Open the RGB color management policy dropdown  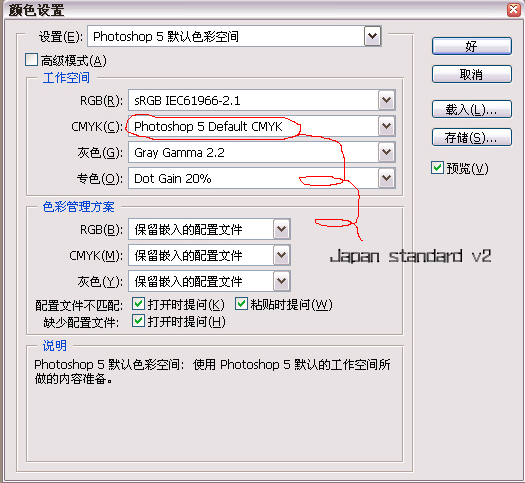click(x=281, y=229)
